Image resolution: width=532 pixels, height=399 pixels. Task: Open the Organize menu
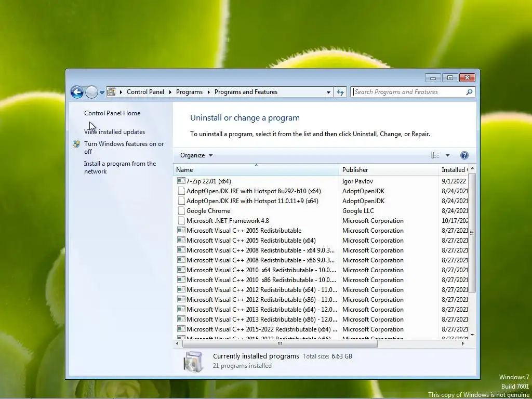coord(196,155)
